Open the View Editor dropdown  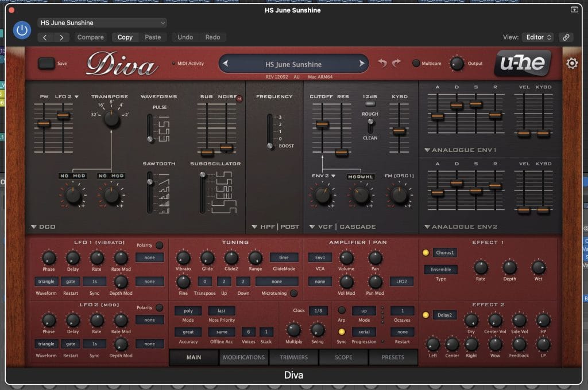pyautogui.click(x=537, y=37)
